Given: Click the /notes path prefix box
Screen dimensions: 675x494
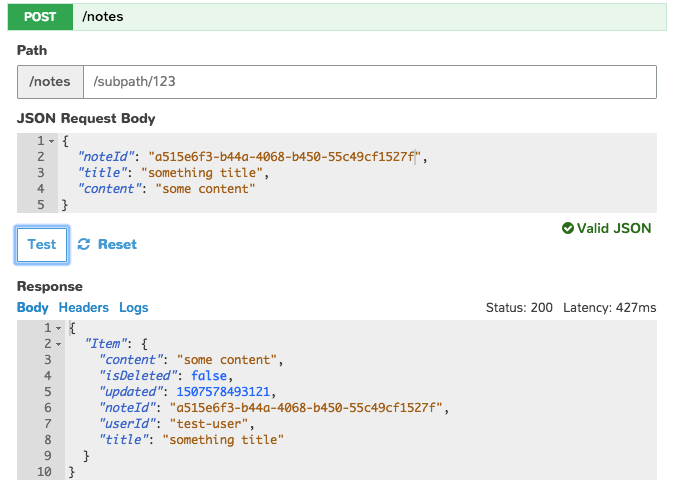Looking at the screenshot, I should 50,81.
